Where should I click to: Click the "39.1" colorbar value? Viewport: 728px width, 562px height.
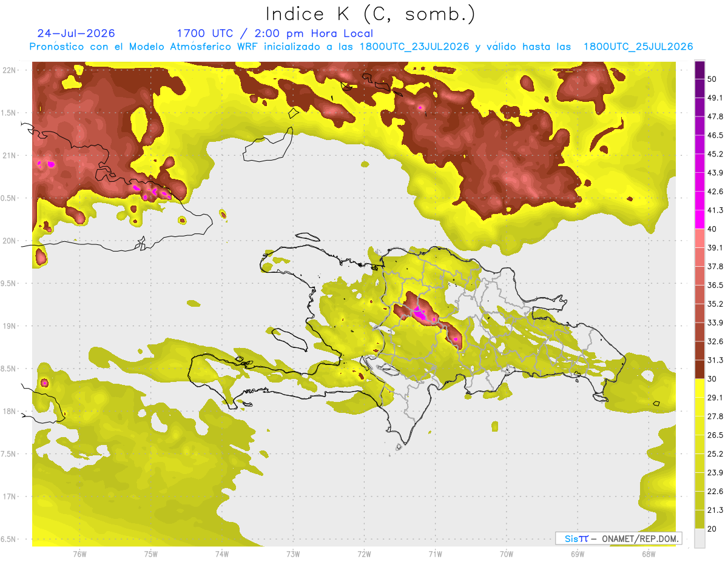715,247
